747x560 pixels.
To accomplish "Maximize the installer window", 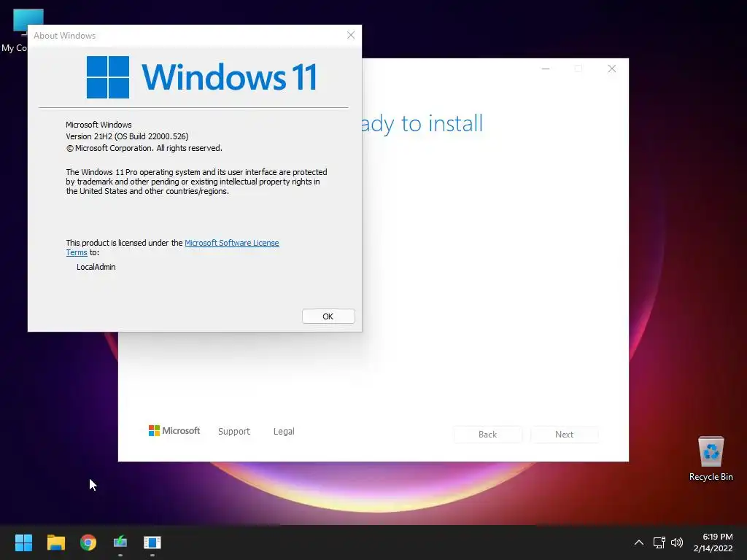I will pos(578,69).
